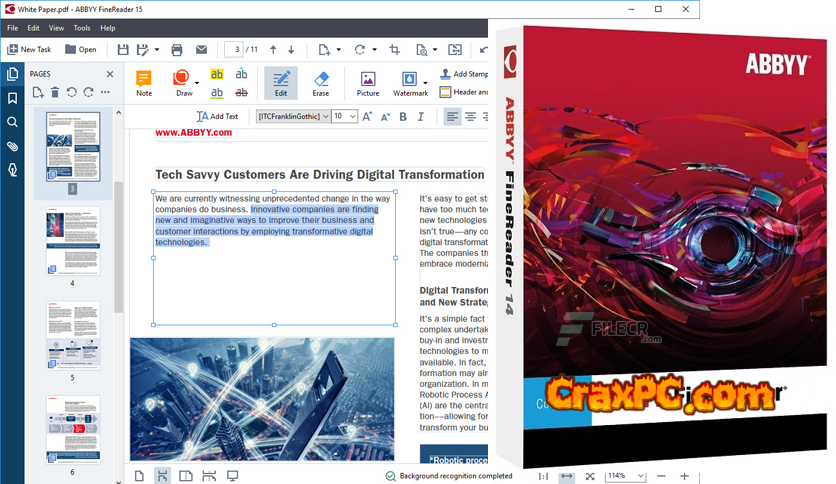
Task: Toggle the Edit mode button
Action: tap(280, 83)
